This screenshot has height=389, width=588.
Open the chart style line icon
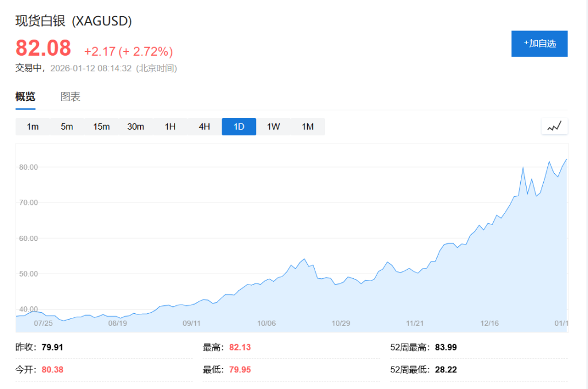554,126
